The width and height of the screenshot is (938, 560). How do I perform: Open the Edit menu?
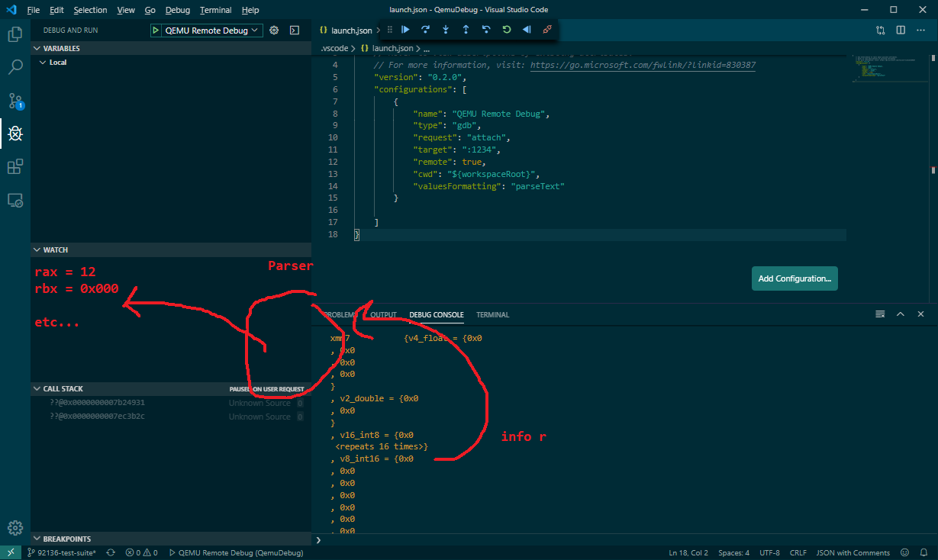click(x=56, y=10)
